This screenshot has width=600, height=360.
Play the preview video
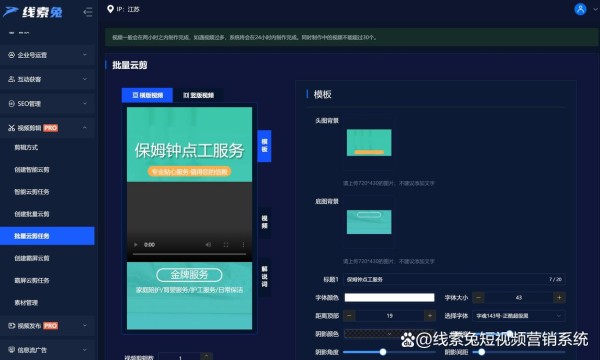pos(135,244)
